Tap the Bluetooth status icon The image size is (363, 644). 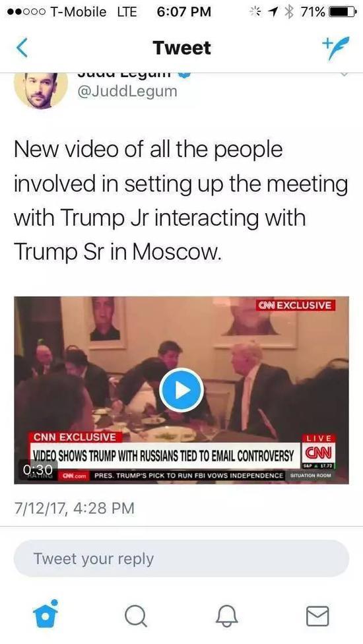(x=290, y=12)
